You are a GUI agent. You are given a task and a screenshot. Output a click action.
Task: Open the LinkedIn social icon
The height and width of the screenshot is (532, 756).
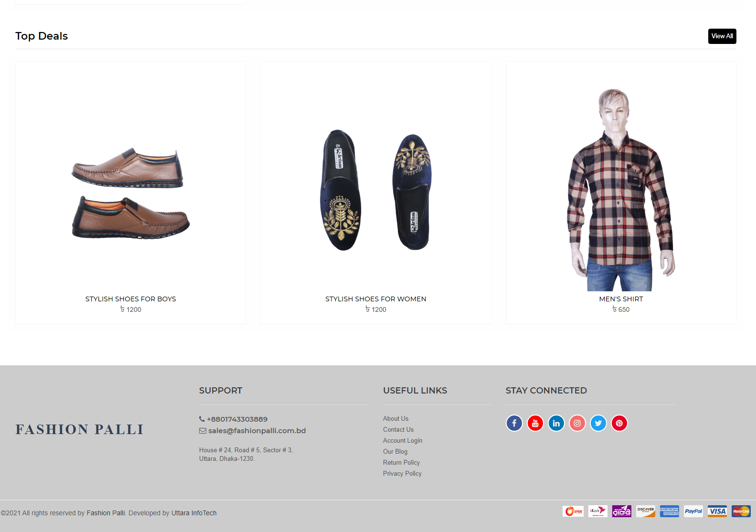[556, 423]
